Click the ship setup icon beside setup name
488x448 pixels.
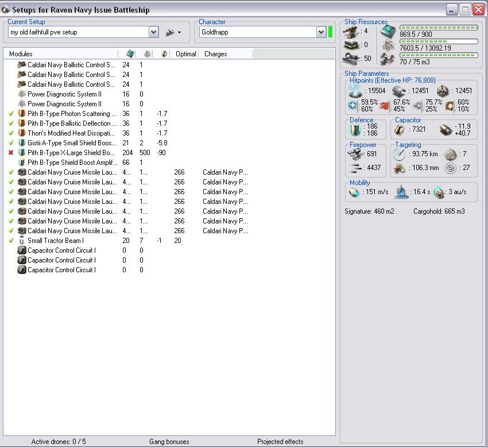(x=170, y=32)
